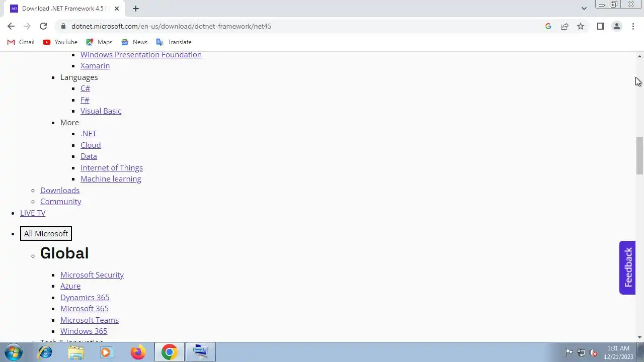
Task: Click the muted volume tray icon
Action: pos(594,352)
